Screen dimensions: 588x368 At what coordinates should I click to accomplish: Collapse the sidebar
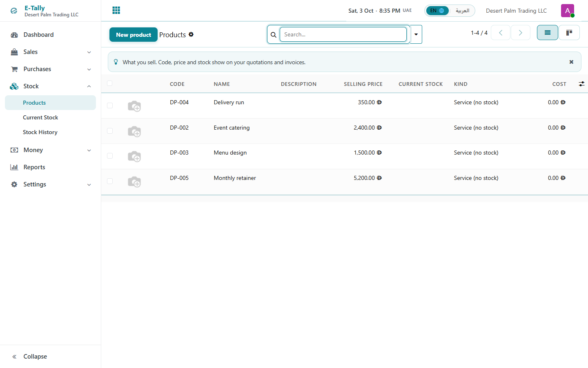pos(51,357)
